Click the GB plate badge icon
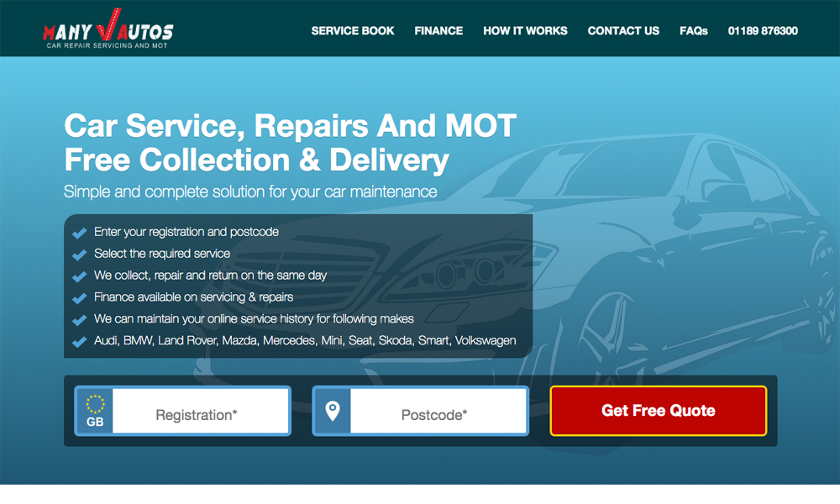 coord(95,411)
